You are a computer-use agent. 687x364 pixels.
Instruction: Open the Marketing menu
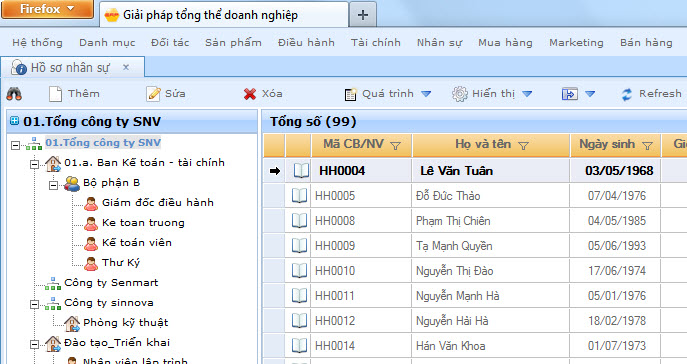click(x=576, y=42)
